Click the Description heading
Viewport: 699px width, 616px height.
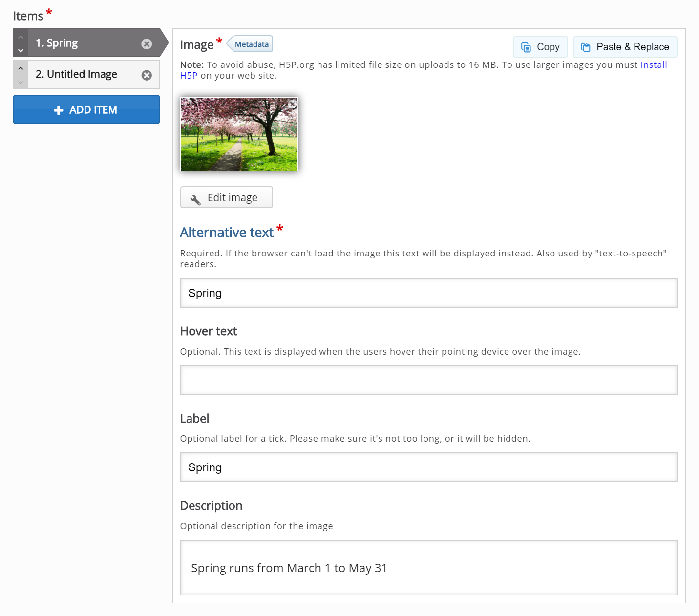click(x=211, y=506)
